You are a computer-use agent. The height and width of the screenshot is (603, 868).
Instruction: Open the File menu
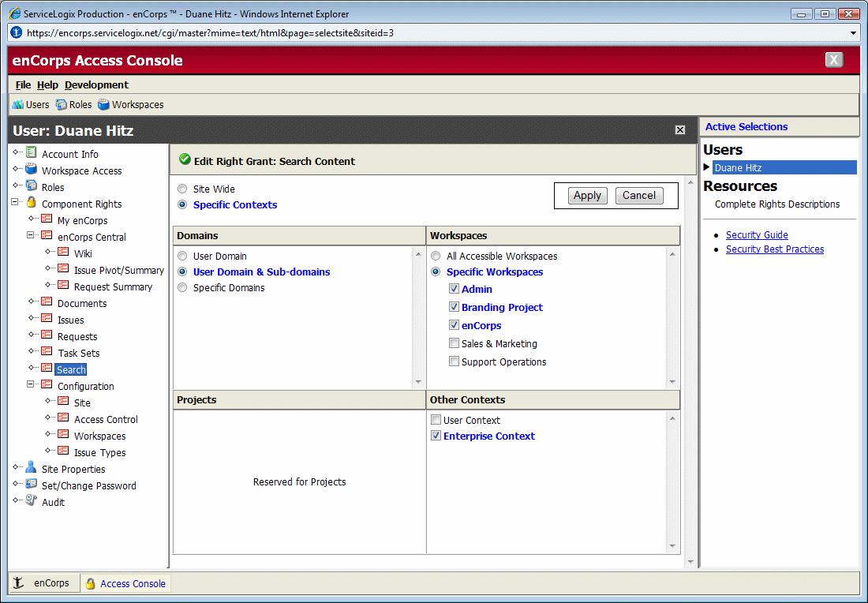pyautogui.click(x=23, y=84)
